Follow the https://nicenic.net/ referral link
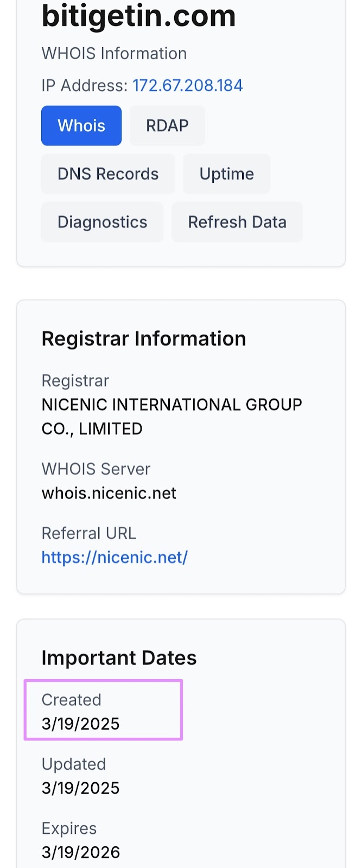Viewport: 362px width, 868px height. 115,557
